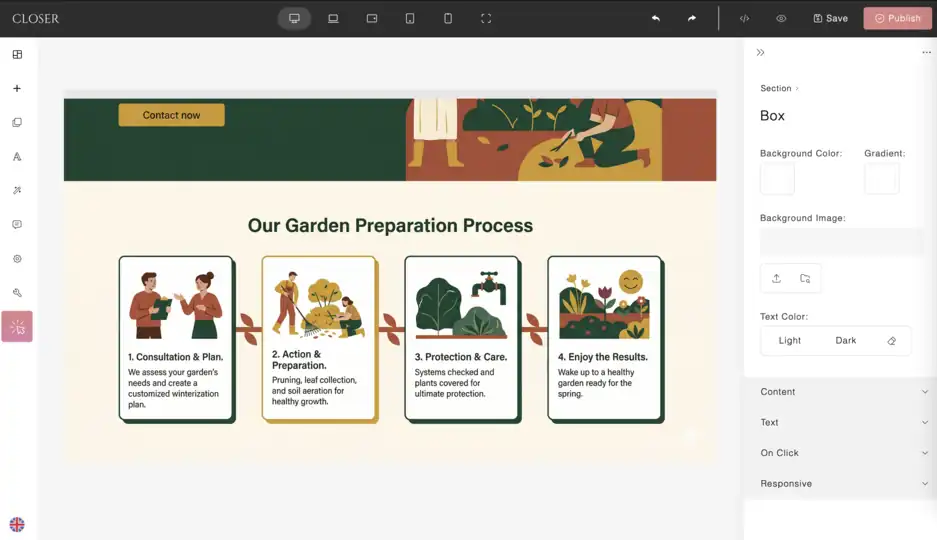Screen dimensions: 937x540
Task: Open the pages icon in sidebar
Action: (x=17, y=122)
